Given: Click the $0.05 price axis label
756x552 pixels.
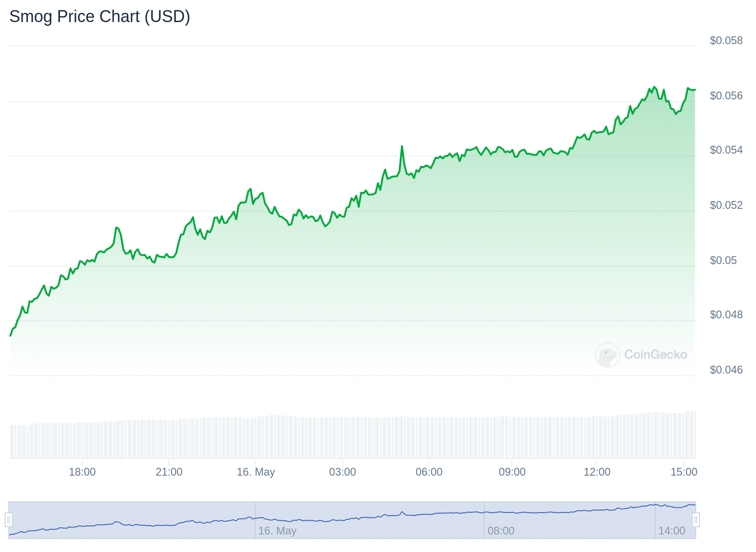Looking at the screenshot, I should (723, 260).
